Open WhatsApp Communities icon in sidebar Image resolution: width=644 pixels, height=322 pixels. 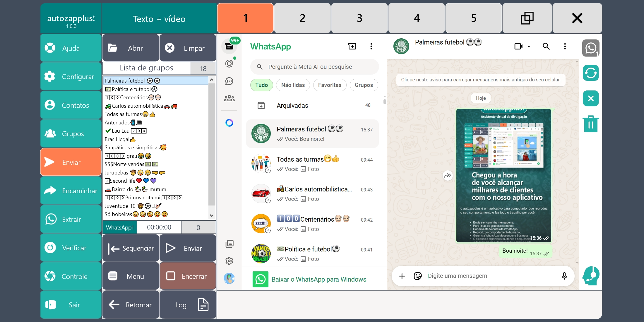click(229, 98)
